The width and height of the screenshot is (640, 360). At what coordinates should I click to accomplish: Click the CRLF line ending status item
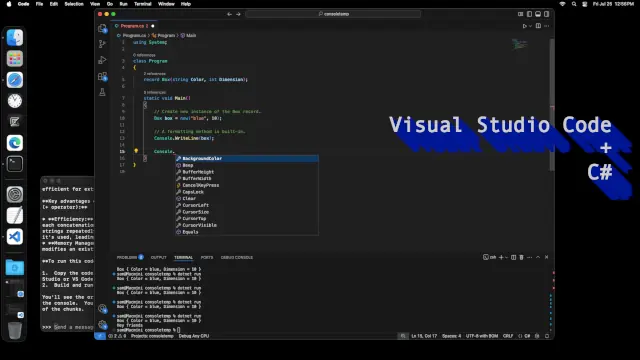508,336
